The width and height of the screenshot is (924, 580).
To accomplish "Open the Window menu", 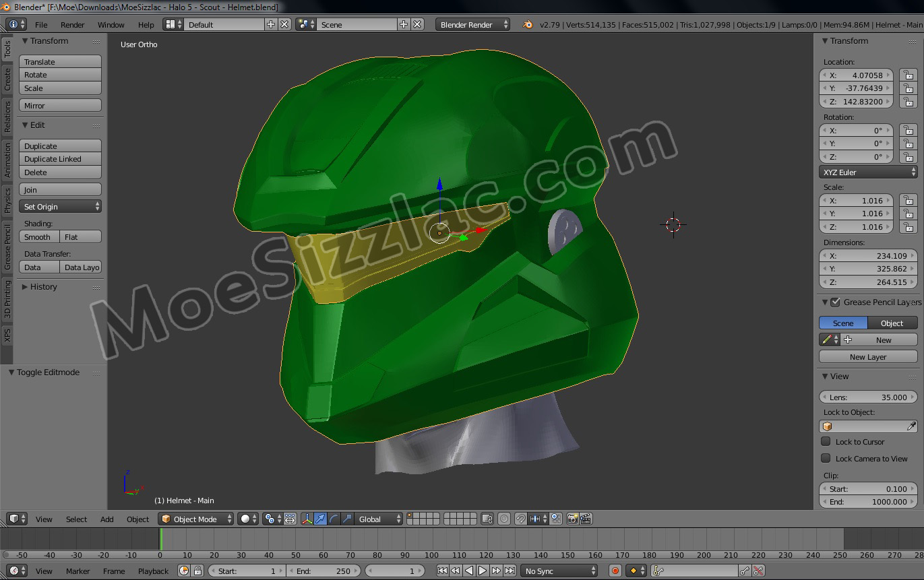I will tap(111, 25).
